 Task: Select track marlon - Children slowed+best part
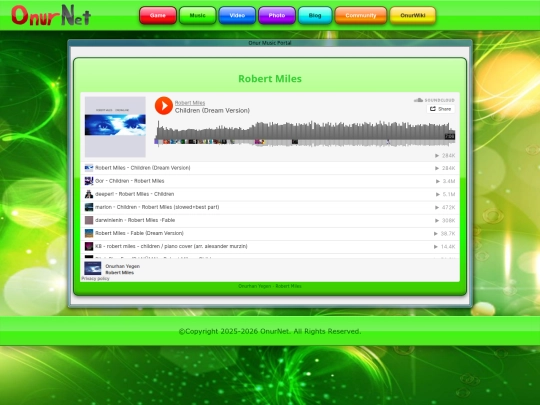click(x=270, y=207)
